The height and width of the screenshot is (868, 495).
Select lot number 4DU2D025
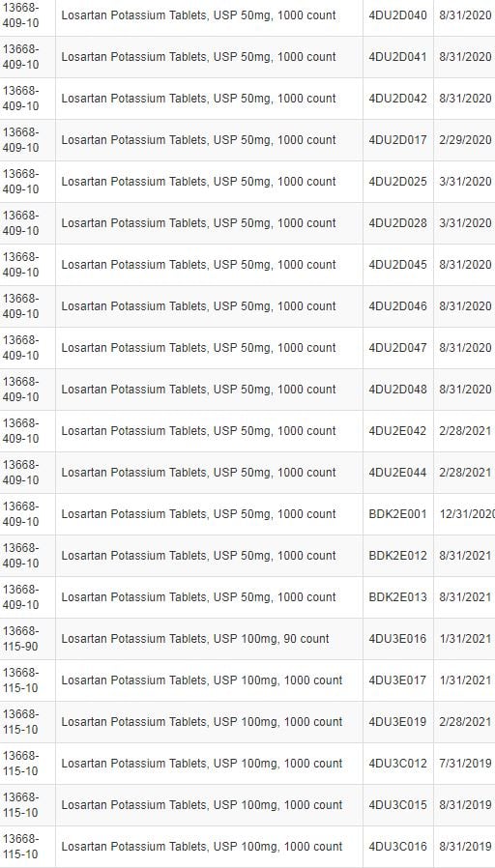tap(397, 182)
